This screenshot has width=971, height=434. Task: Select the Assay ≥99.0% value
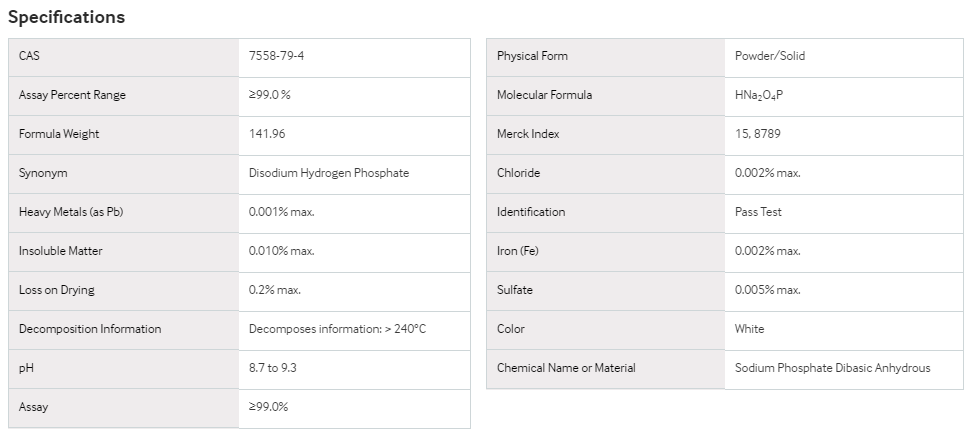point(268,407)
